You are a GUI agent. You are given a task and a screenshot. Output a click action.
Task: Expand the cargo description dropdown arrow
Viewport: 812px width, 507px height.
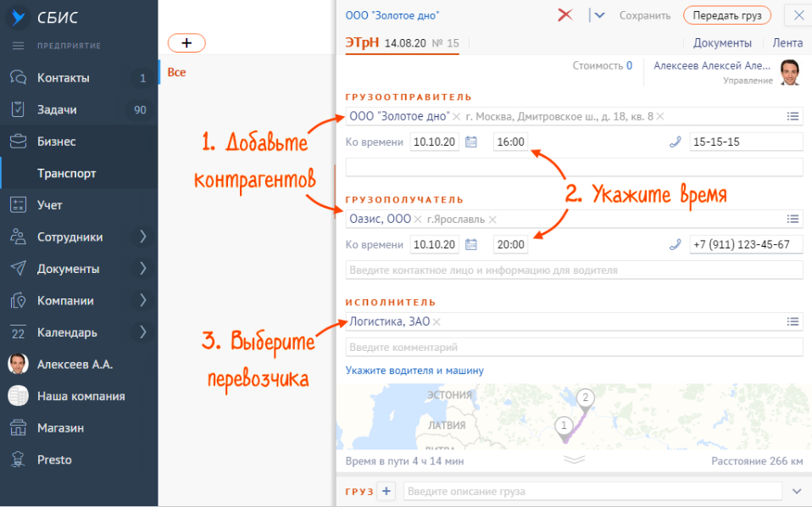click(x=796, y=491)
